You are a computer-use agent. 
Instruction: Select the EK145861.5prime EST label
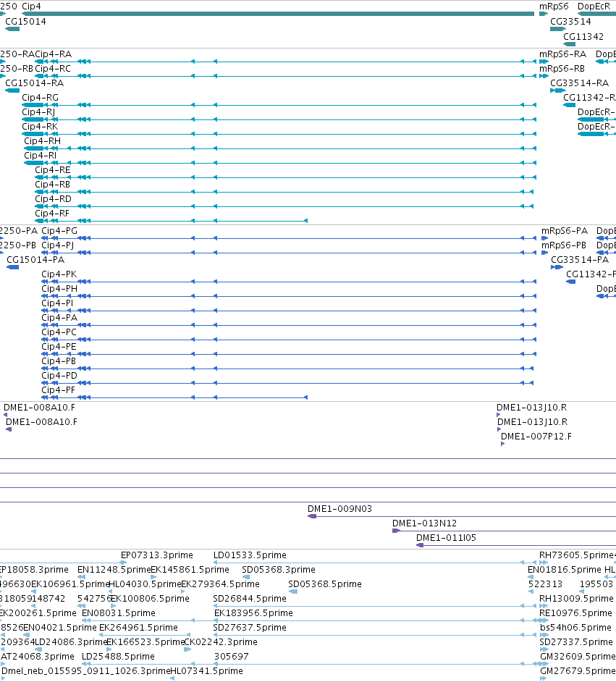pyautogui.click(x=190, y=569)
